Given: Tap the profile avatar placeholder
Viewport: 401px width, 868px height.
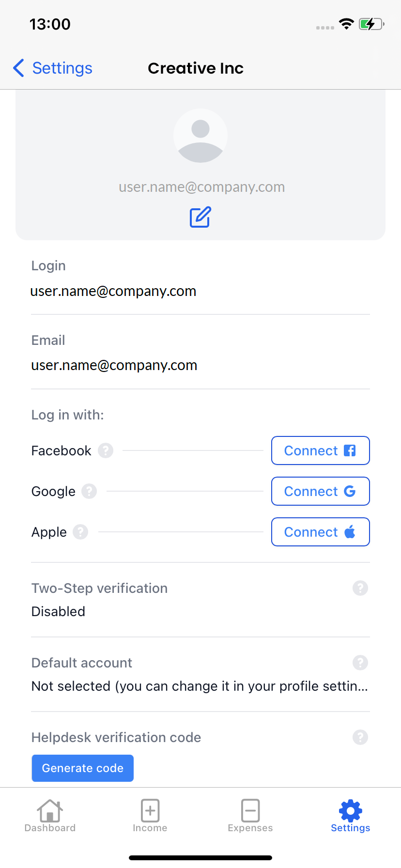Looking at the screenshot, I should (x=200, y=136).
